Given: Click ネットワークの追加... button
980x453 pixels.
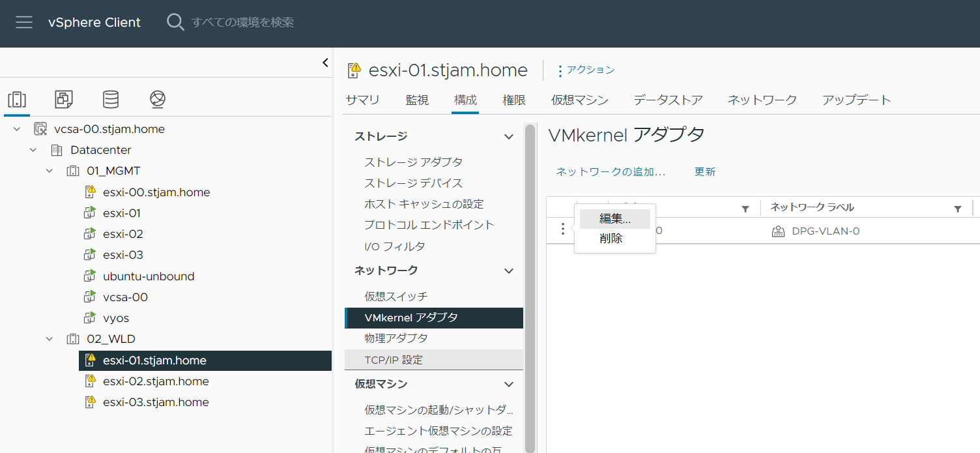Looking at the screenshot, I should [x=611, y=171].
